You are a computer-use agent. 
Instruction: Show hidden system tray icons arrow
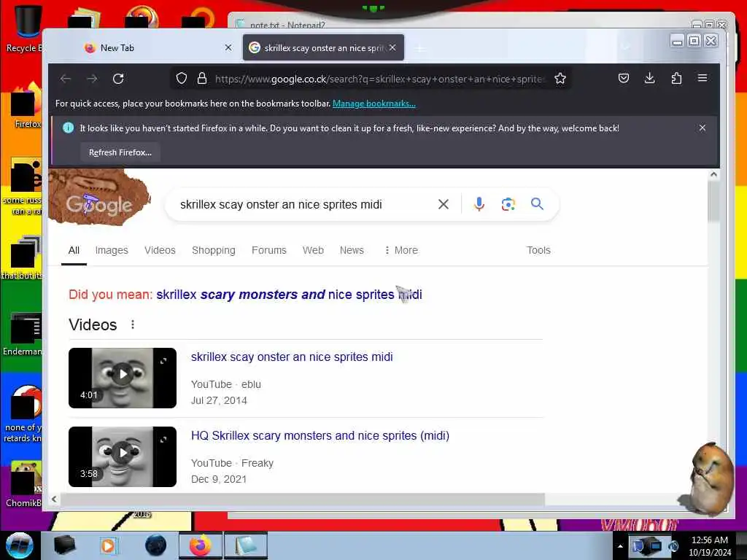(x=620, y=546)
